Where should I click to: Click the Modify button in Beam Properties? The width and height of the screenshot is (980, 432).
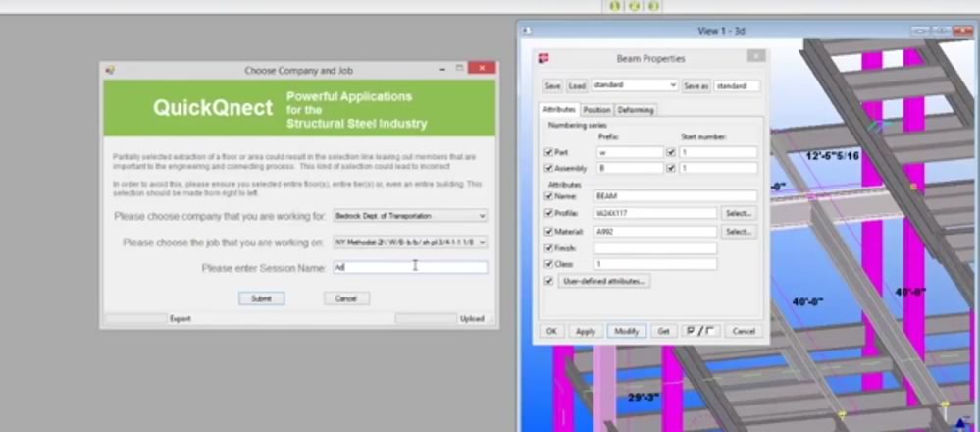[x=626, y=331]
